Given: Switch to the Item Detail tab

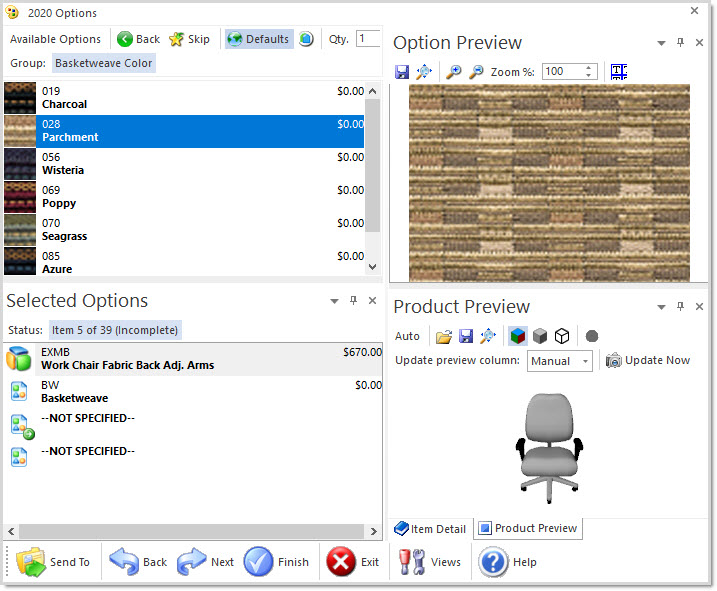Looking at the screenshot, I should point(430,528).
